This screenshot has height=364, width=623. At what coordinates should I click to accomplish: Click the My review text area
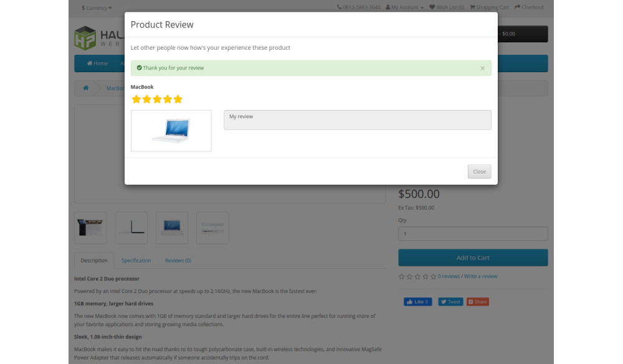[x=357, y=120]
